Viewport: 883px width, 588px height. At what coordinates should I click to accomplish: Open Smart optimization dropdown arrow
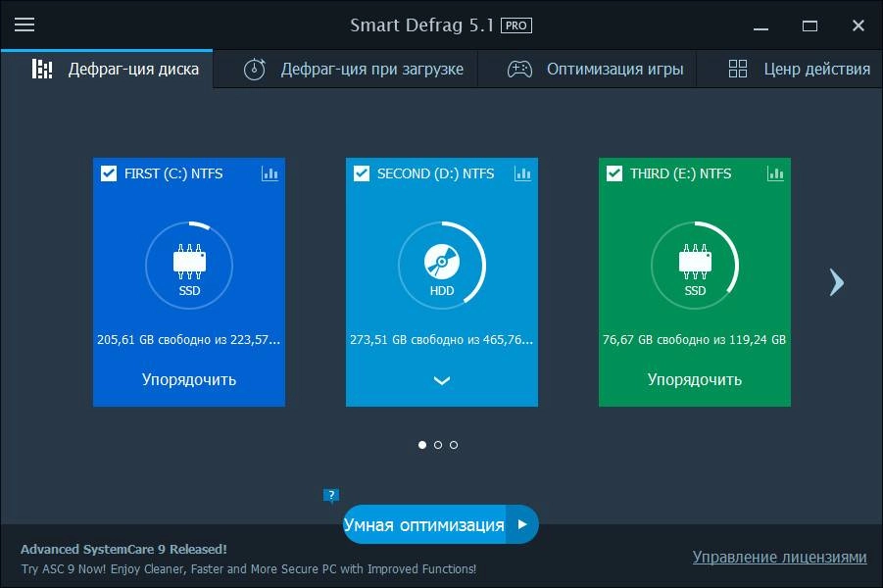click(522, 524)
